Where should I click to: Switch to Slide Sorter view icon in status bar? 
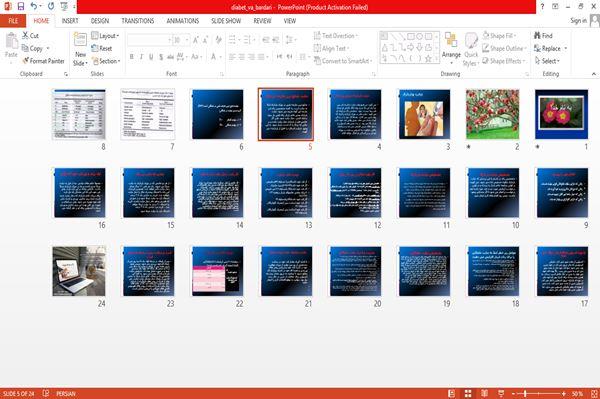468,393
